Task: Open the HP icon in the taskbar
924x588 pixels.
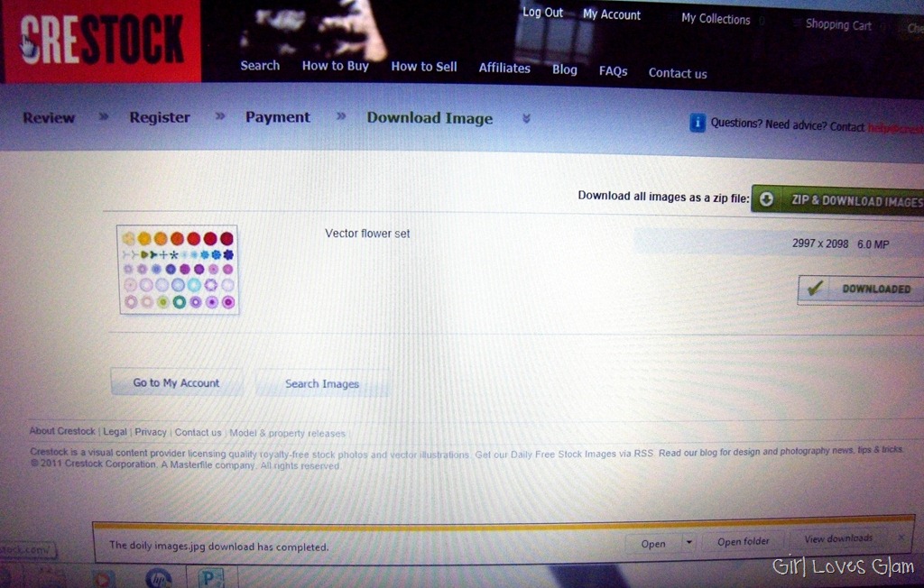Action: [x=158, y=578]
